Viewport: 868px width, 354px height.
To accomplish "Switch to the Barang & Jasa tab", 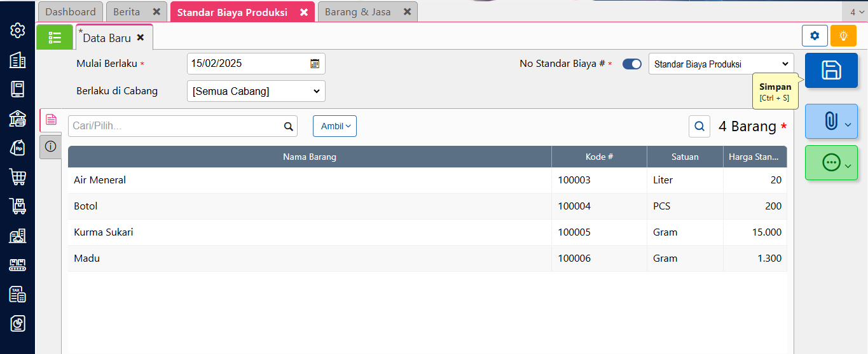I will (x=358, y=12).
